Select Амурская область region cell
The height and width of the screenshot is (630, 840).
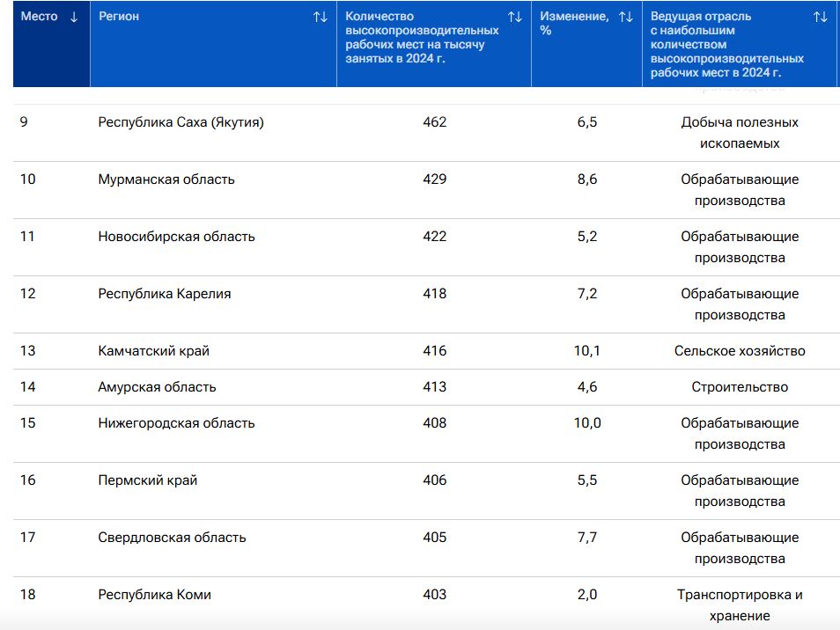[157, 387]
